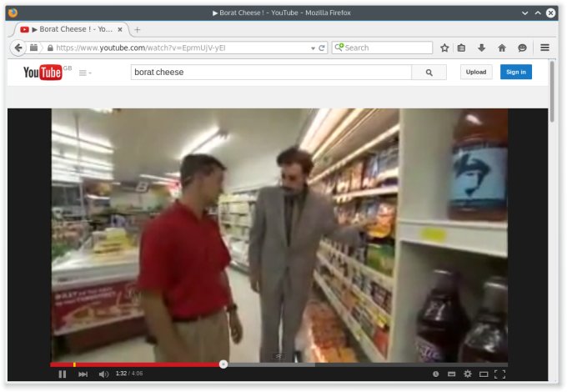Click the video time 1:32 display

click(x=121, y=373)
